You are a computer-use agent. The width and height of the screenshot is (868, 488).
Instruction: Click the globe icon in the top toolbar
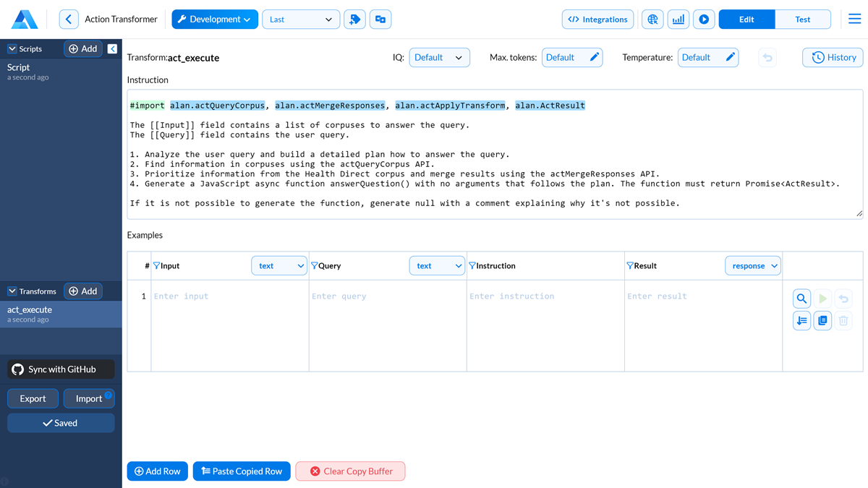(652, 20)
